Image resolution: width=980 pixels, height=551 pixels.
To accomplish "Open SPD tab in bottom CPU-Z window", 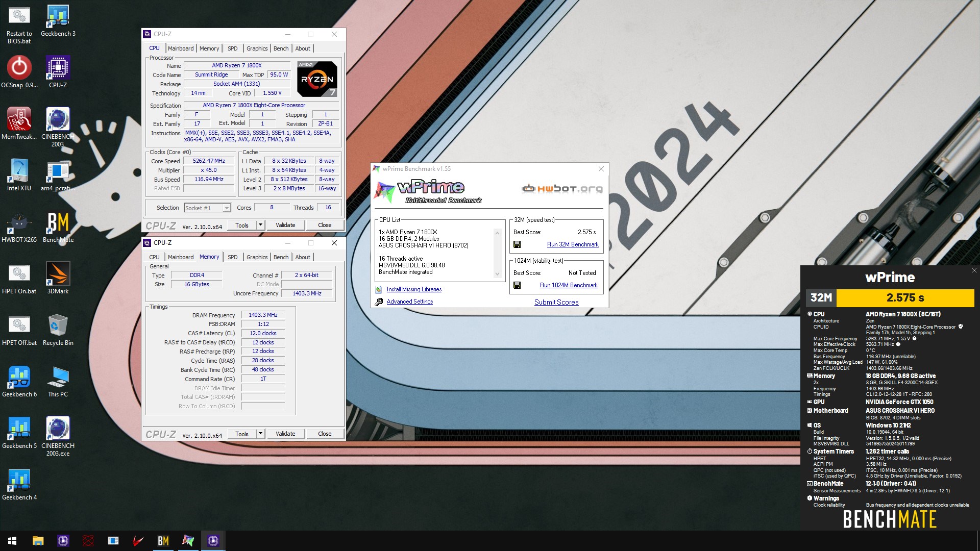I will point(233,257).
